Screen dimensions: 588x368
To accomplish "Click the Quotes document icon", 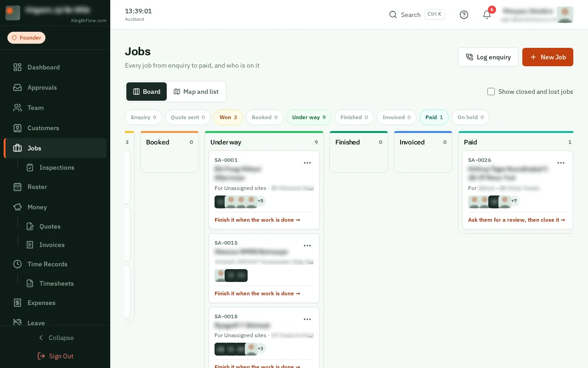I will pos(30,226).
